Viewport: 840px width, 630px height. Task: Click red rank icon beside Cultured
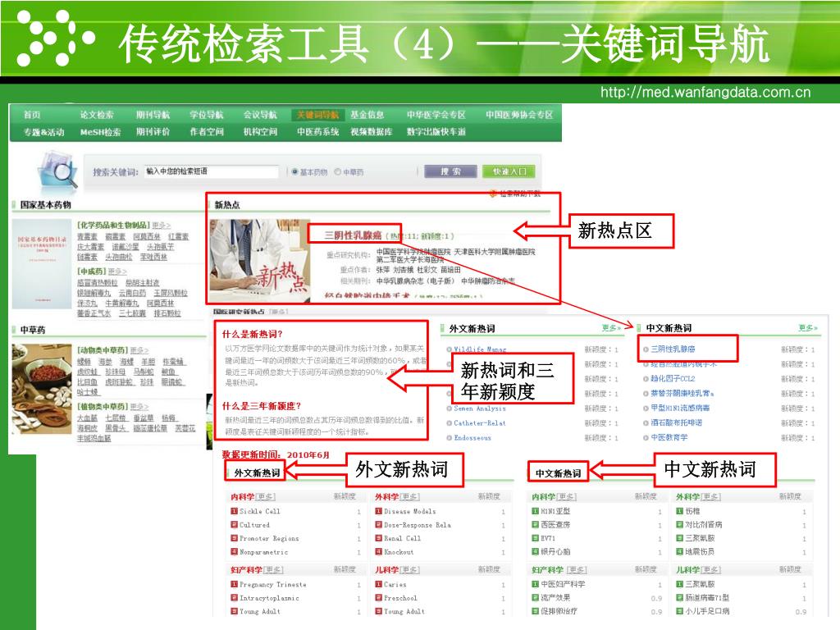(234, 525)
